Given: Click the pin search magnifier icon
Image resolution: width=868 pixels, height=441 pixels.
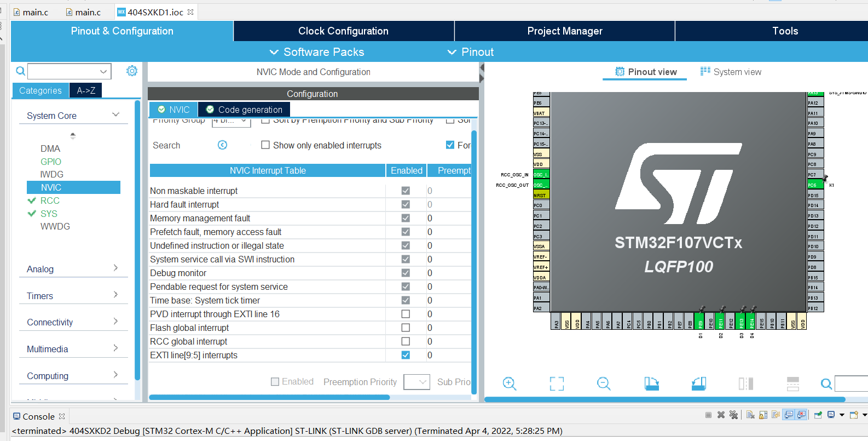Looking at the screenshot, I should 826,384.
